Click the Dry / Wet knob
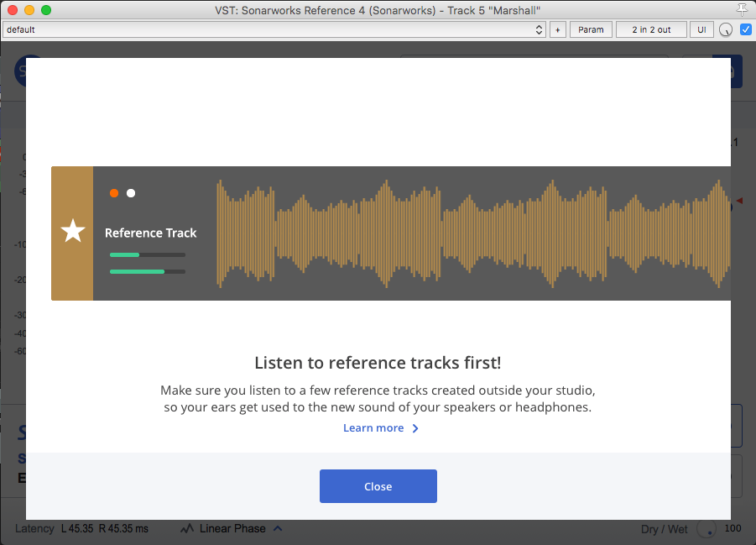 pyautogui.click(x=706, y=530)
